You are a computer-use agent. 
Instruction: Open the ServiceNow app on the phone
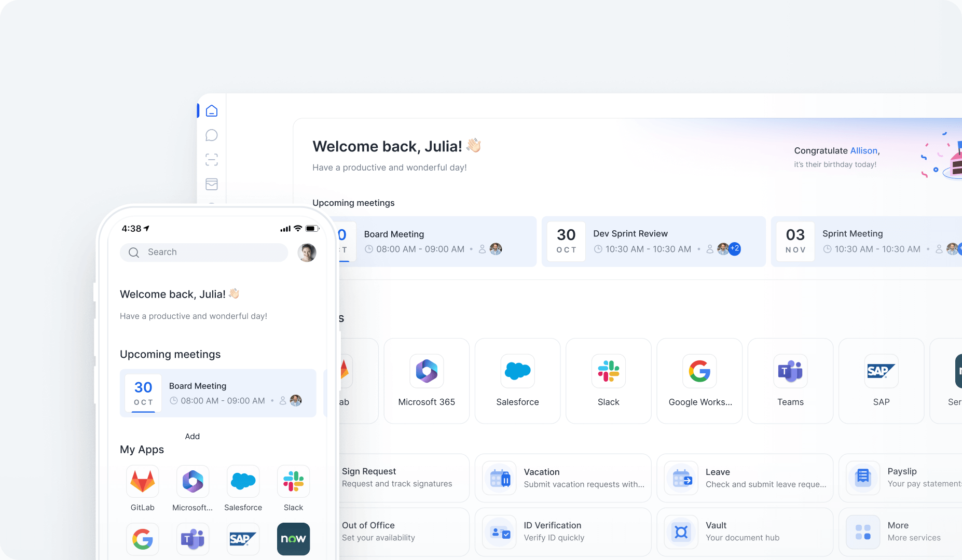coord(293,539)
